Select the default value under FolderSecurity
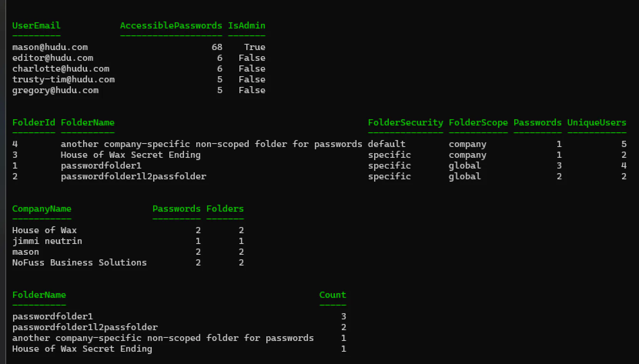Viewport: 639px width, 364px height. (x=386, y=144)
